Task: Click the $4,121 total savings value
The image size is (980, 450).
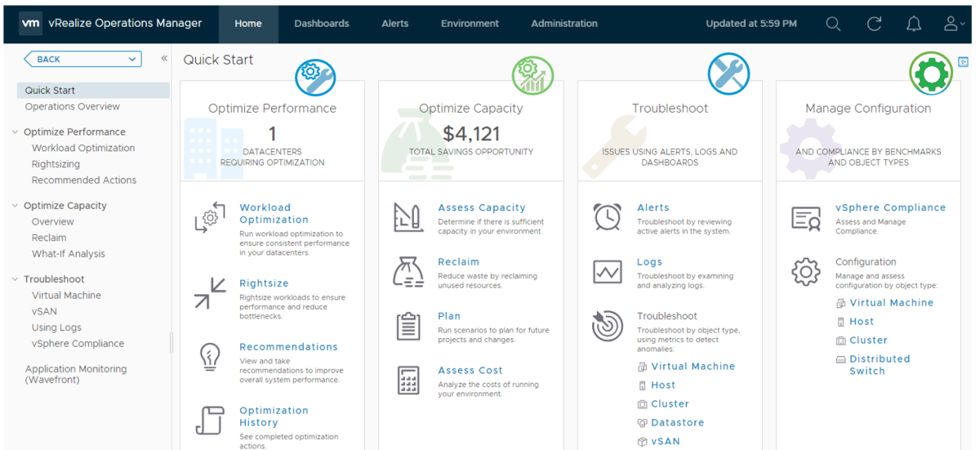Action: [x=471, y=133]
